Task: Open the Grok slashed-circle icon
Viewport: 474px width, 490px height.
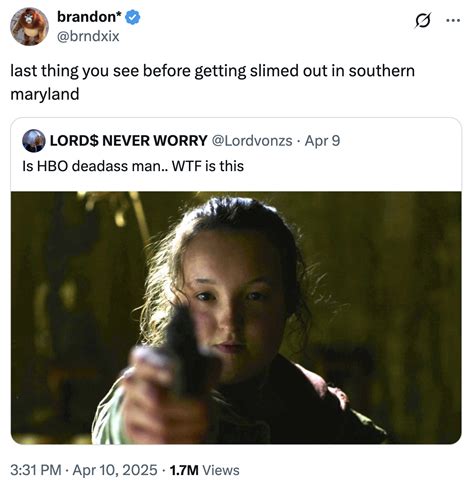Action: tap(423, 21)
